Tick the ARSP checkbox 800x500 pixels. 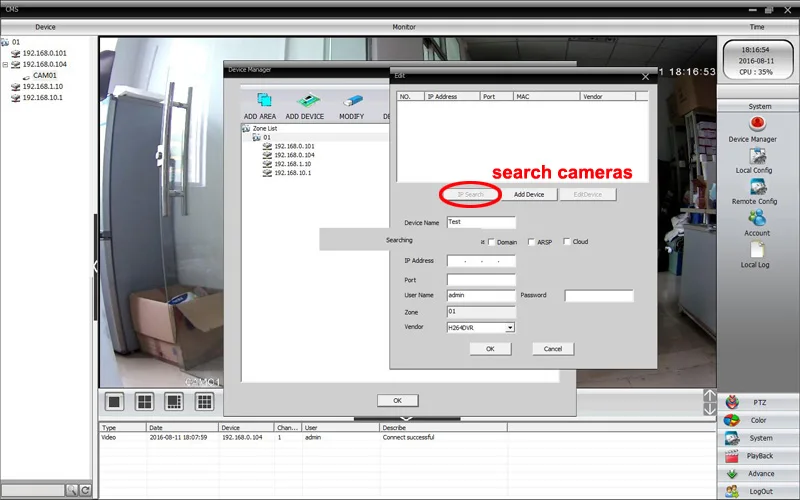(x=531, y=242)
